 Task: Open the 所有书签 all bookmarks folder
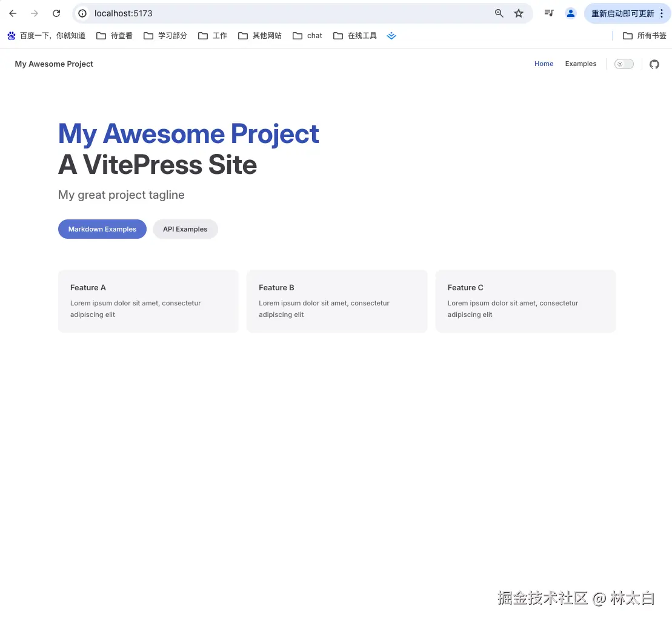point(645,36)
